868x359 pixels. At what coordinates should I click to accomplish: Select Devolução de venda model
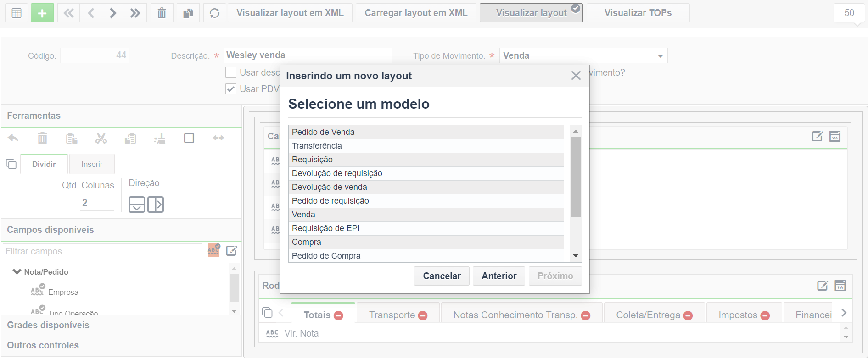pyautogui.click(x=426, y=187)
